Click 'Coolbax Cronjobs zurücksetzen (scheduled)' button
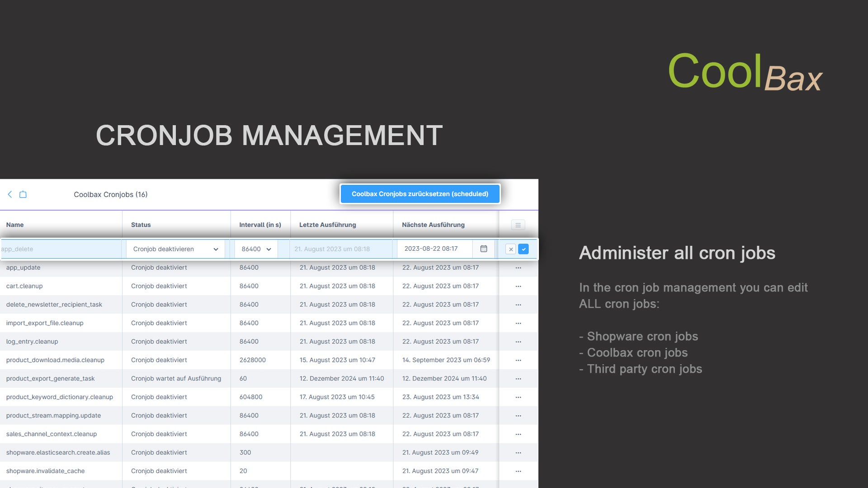Image resolution: width=868 pixels, height=488 pixels. pyautogui.click(x=420, y=194)
